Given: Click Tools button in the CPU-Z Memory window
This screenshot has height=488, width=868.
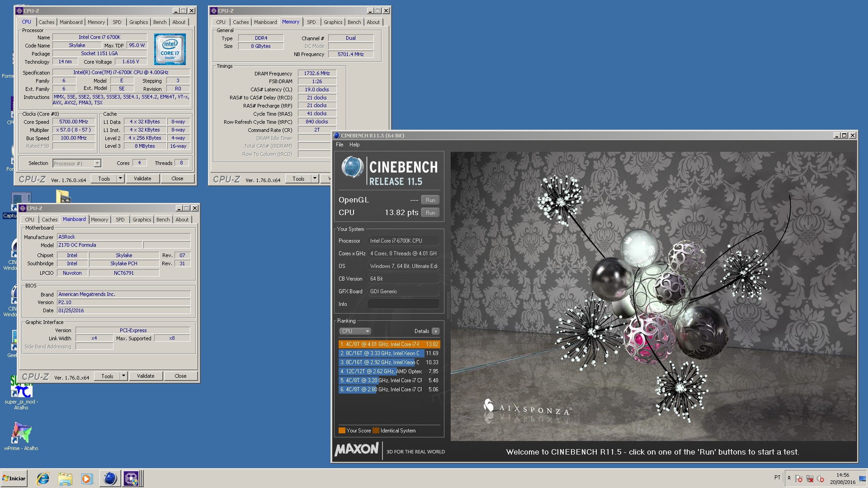Looking at the screenshot, I should [x=298, y=178].
